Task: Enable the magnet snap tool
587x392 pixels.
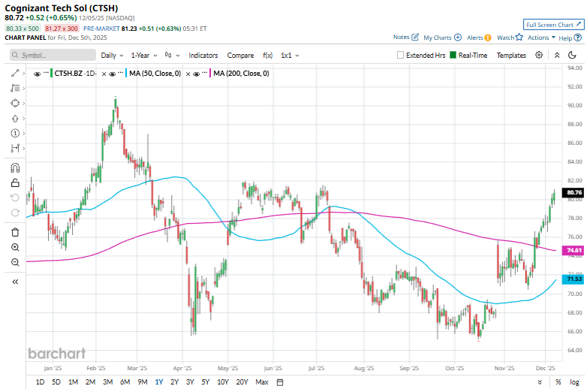Action: 15,167
